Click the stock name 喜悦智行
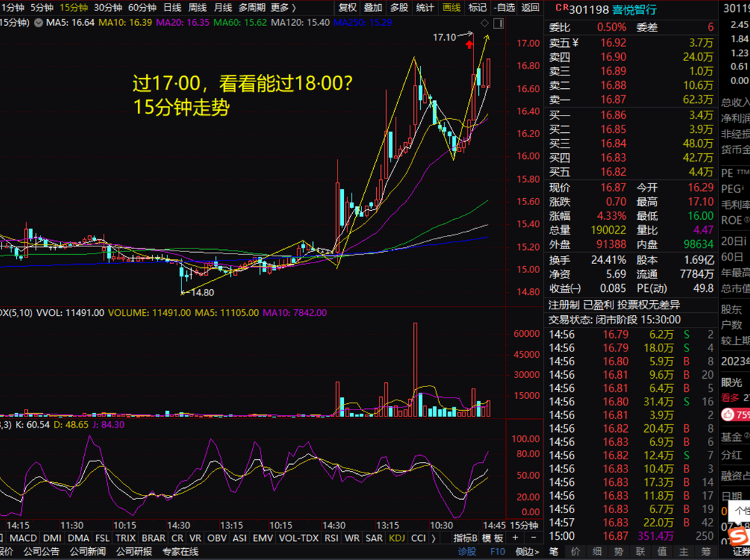750x560 pixels. [634, 9]
